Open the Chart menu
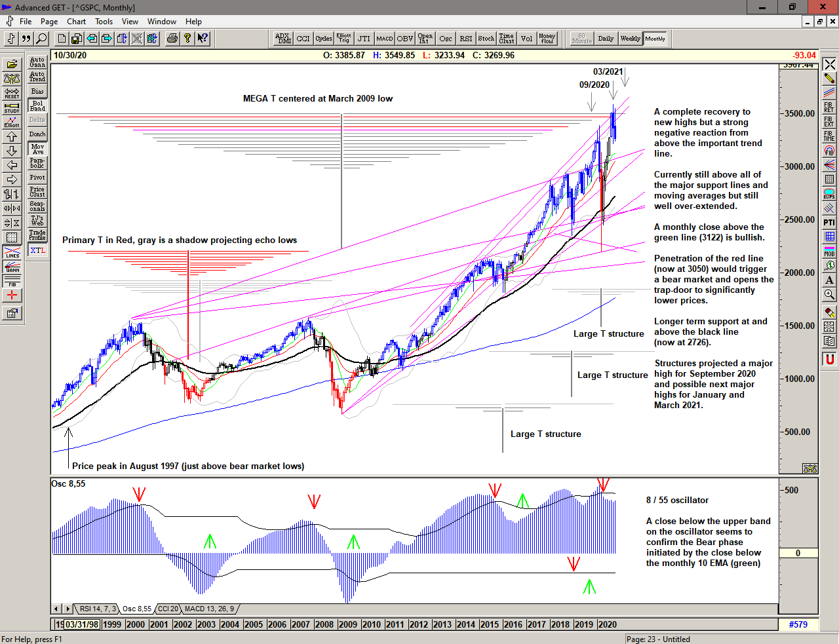Screen dimensions: 839x644 click(76, 22)
